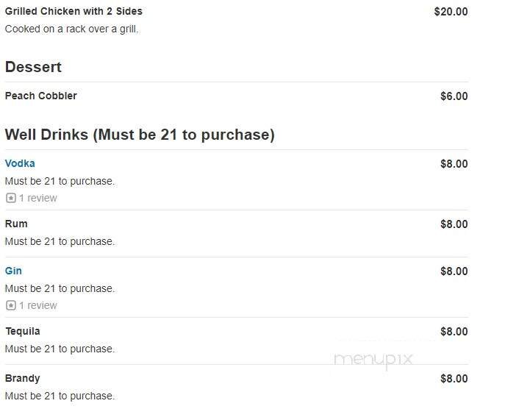Screen dimensions: 505x420
Task: Click the Brandy drink name
Action: pyautogui.click(x=22, y=378)
